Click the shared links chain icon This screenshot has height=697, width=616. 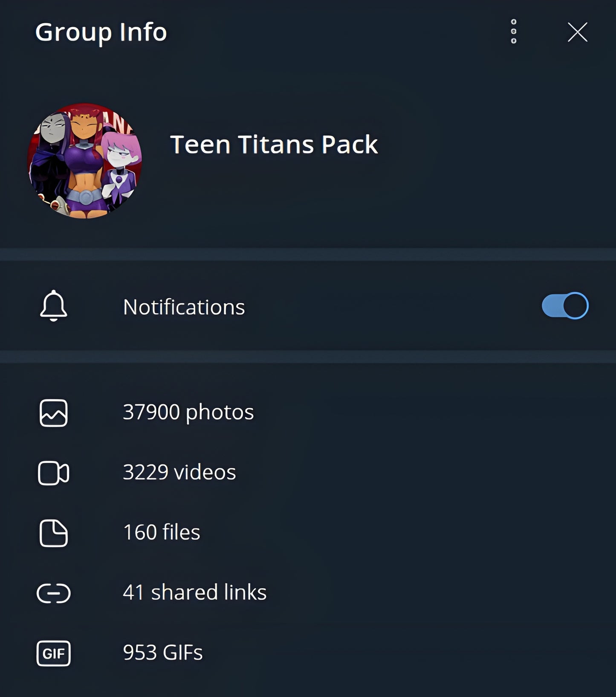coord(54,593)
